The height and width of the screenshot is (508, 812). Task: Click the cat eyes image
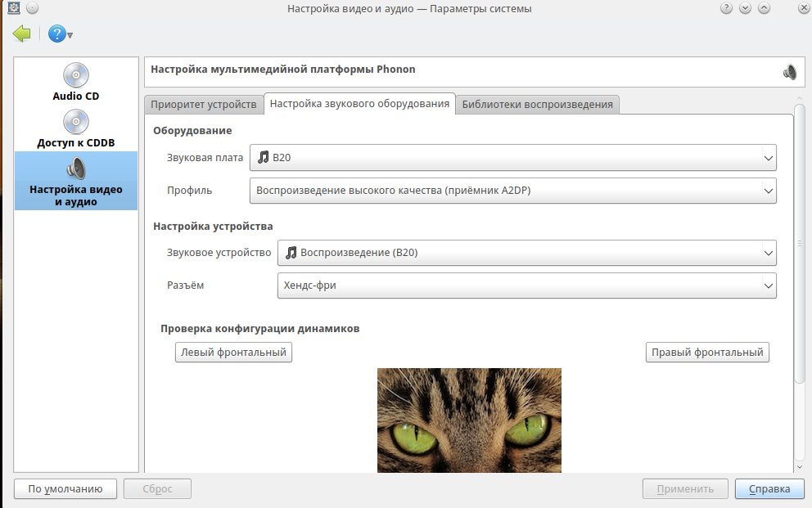(x=469, y=420)
